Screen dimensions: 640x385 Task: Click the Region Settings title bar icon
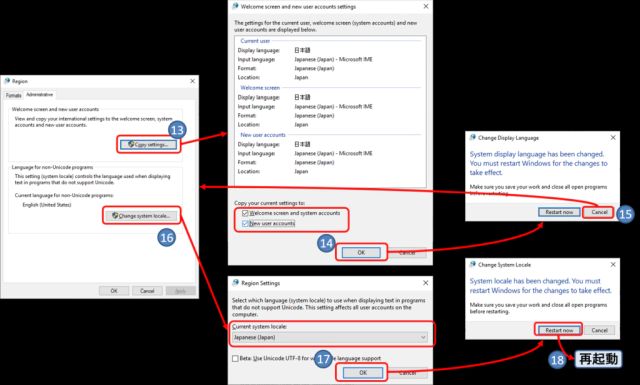236,283
